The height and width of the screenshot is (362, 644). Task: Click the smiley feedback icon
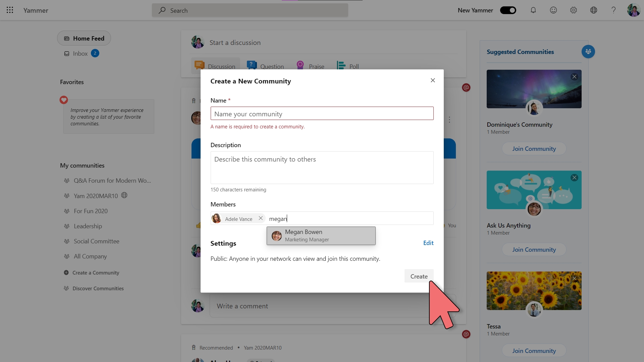[553, 10]
